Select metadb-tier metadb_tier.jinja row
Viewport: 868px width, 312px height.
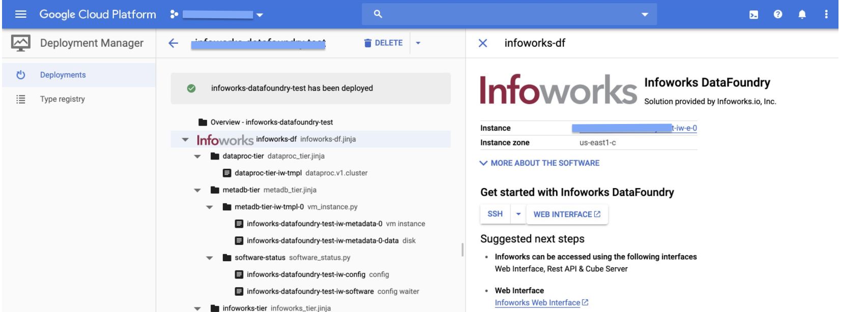coord(310,190)
